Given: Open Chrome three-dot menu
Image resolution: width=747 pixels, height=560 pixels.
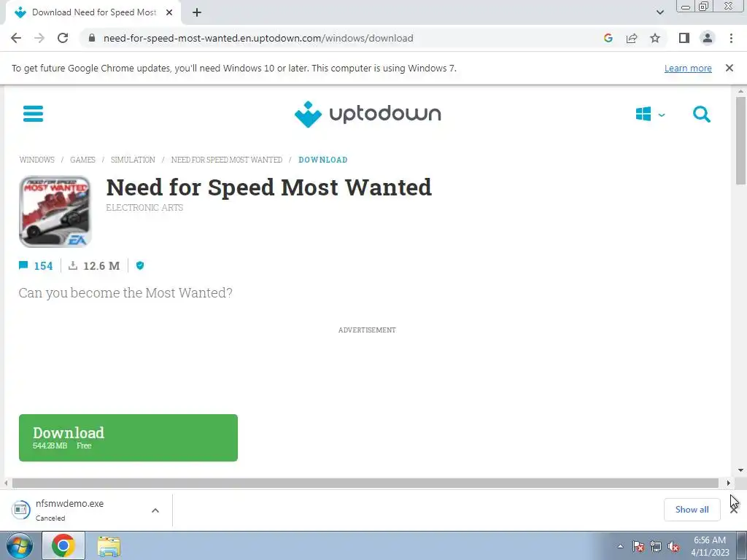Looking at the screenshot, I should tap(731, 38).
